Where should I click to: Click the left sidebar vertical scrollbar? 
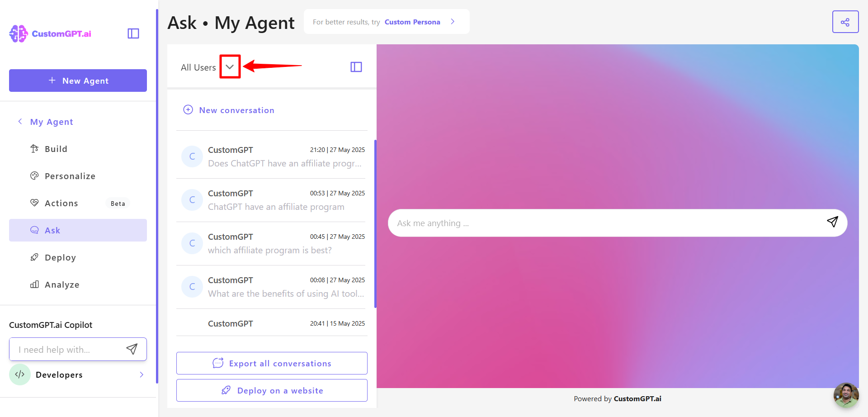click(157, 196)
